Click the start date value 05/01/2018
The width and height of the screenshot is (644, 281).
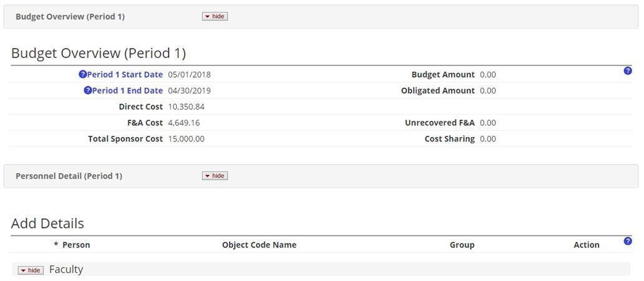pos(189,75)
